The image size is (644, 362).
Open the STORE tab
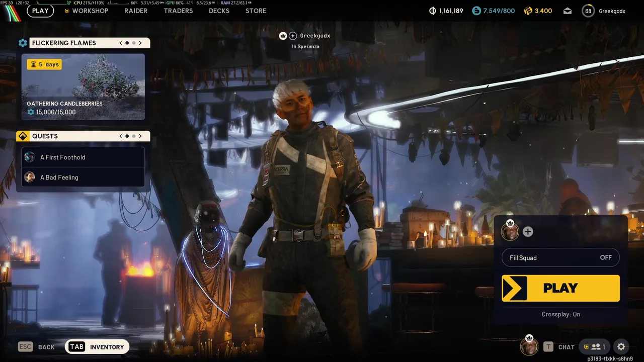(x=256, y=11)
